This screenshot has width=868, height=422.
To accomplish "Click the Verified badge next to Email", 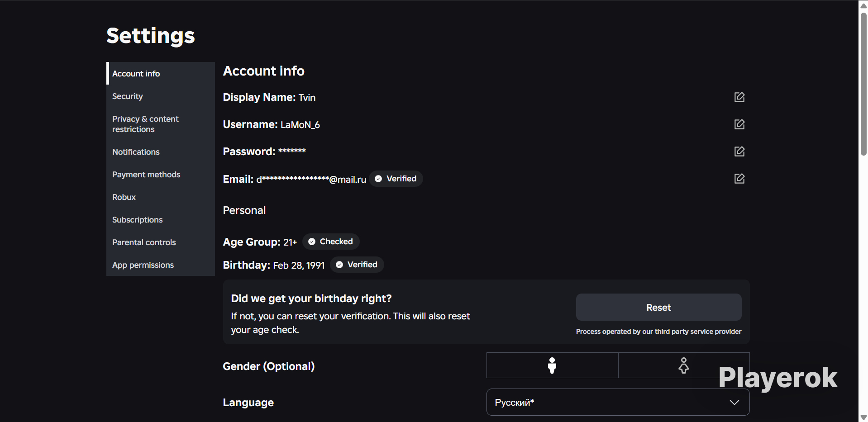I will 396,179.
